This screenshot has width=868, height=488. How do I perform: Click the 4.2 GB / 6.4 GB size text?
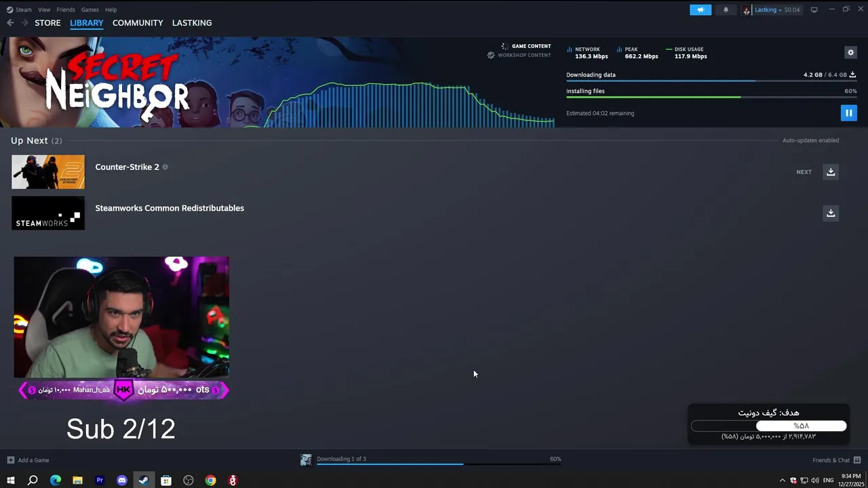pos(825,75)
